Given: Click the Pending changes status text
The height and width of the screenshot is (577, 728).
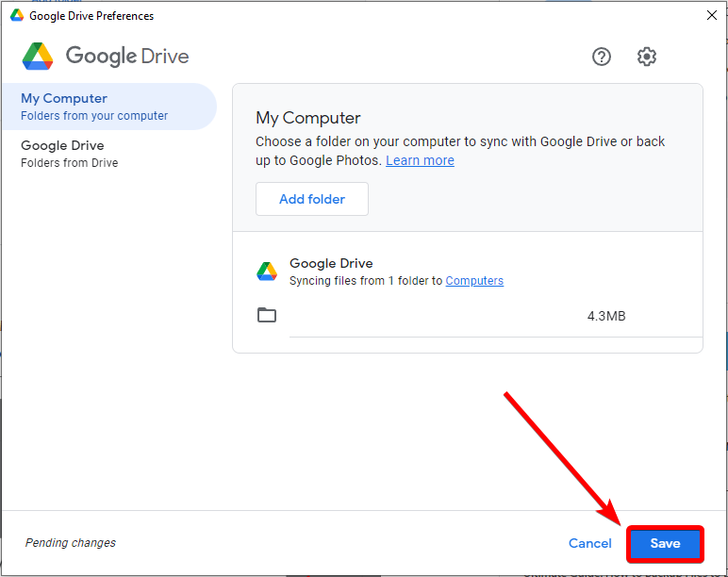Looking at the screenshot, I should 71,543.
